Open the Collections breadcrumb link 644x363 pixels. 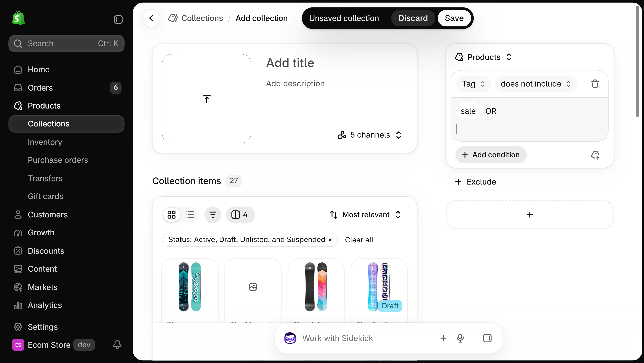click(202, 18)
